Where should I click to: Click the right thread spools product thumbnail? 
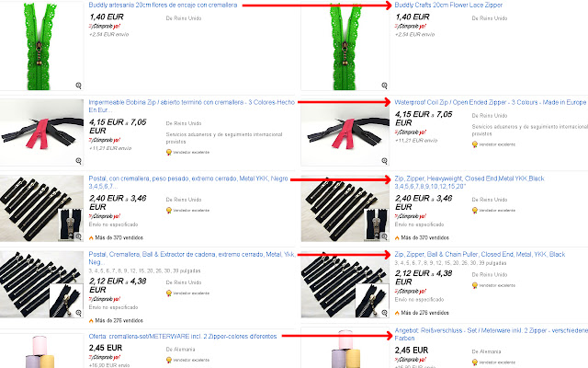point(345,348)
